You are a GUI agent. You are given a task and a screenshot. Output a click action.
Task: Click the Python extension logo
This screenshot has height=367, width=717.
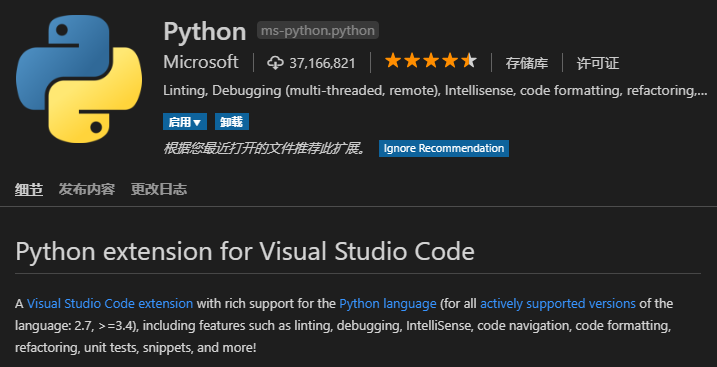point(79,79)
